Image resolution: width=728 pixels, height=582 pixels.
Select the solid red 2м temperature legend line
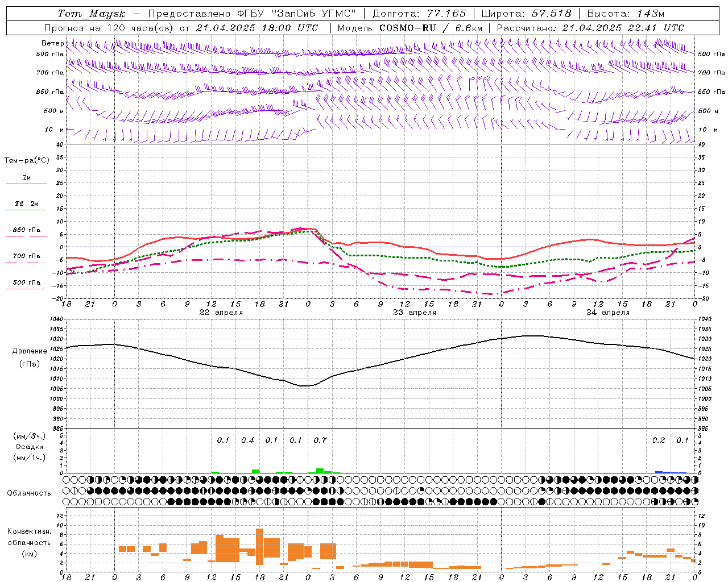26,184
